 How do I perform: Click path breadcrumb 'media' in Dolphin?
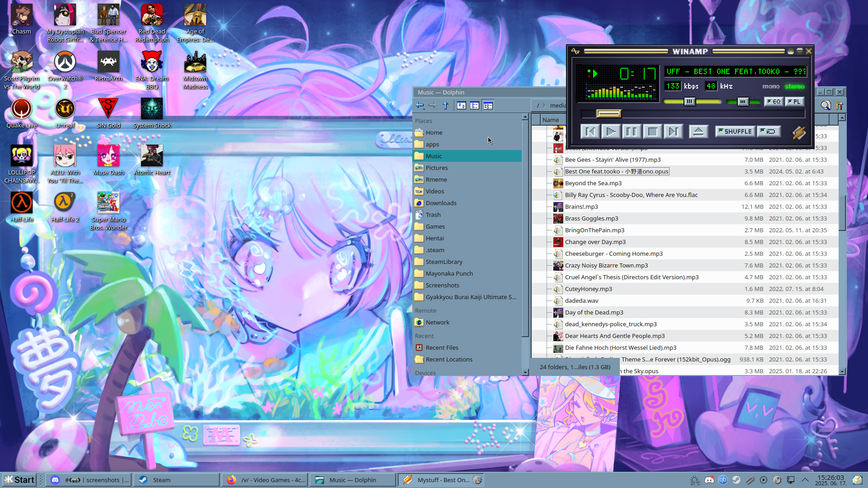[557, 105]
